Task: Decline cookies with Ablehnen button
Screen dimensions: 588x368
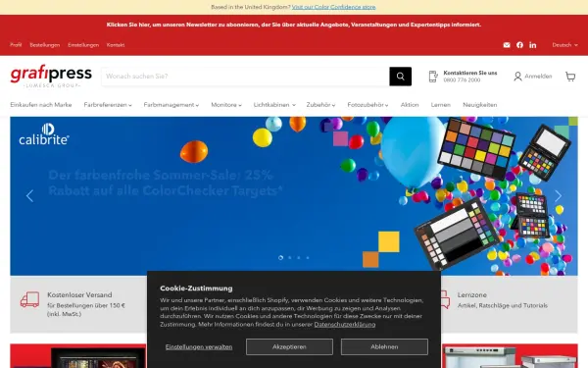Action: (x=384, y=346)
